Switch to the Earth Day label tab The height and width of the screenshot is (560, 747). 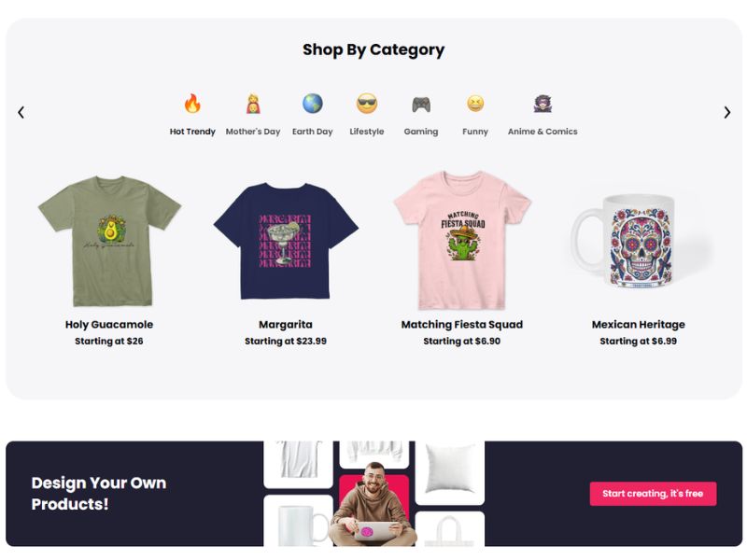(x=313, y=132)
